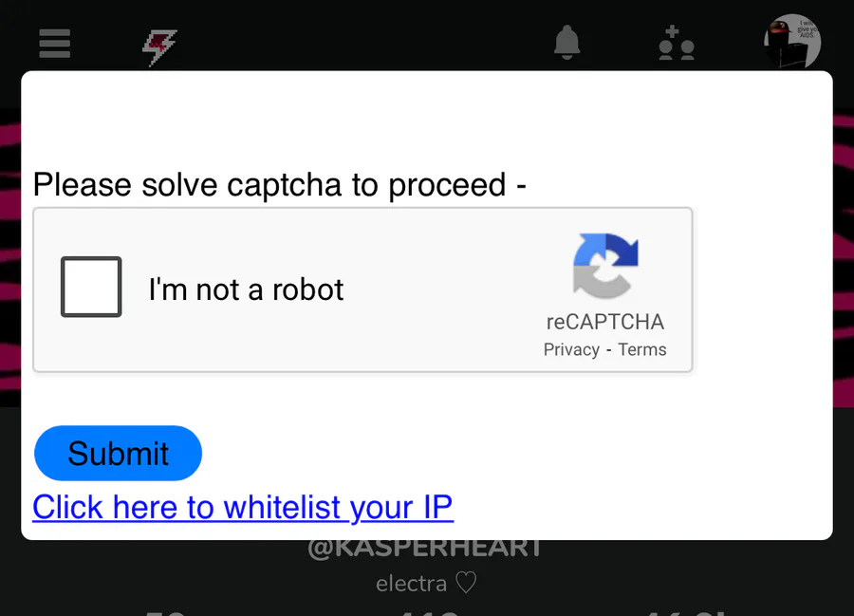Viewport: 854px width, 616px height.
Task: Select the @KASPERHEART username behind dialog
Action: [x=425, y=549]
